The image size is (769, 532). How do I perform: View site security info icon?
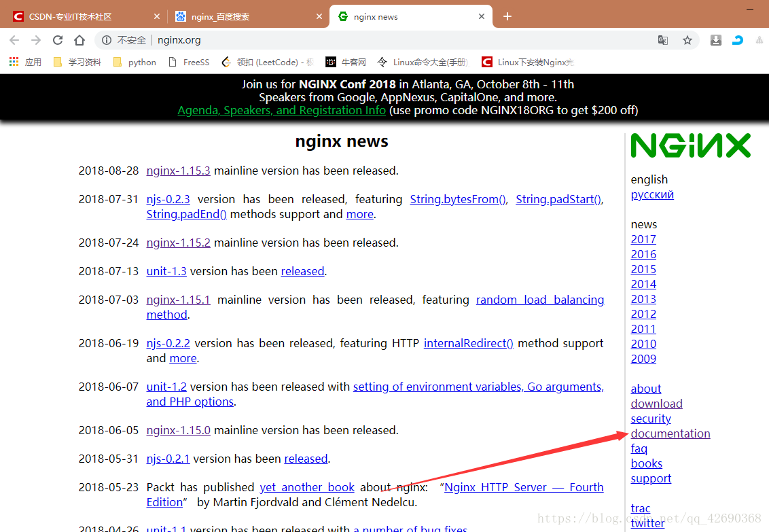pos(107,40)
